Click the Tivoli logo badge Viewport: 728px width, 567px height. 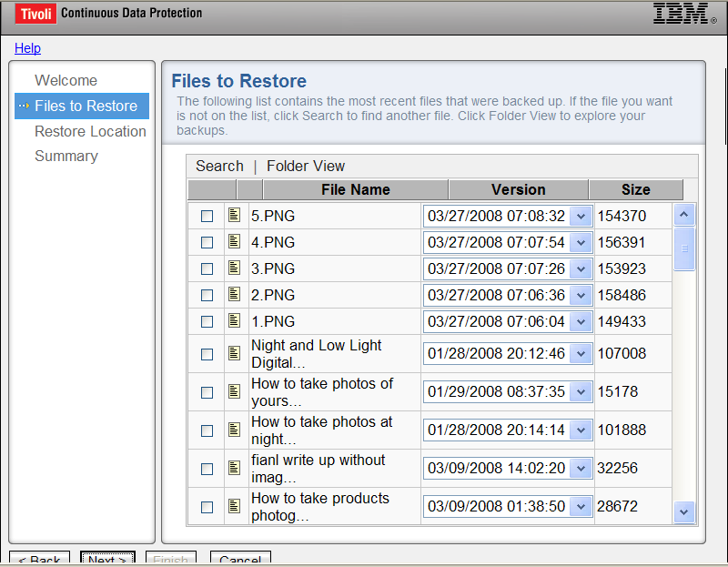(35, 14)
